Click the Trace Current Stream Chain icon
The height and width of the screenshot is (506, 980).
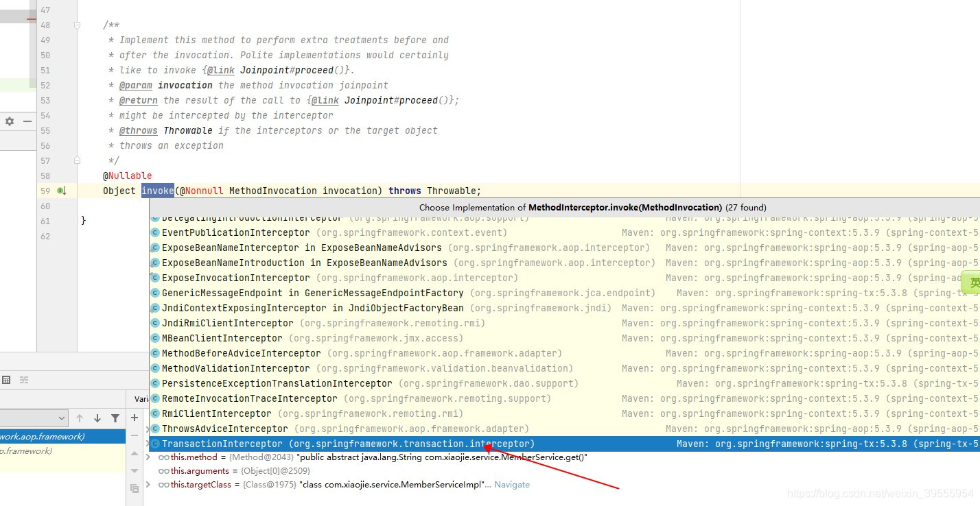[x=24, y=380]
